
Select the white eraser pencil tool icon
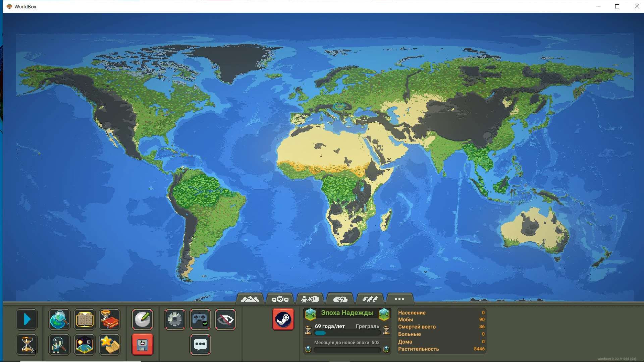[142, 319]
